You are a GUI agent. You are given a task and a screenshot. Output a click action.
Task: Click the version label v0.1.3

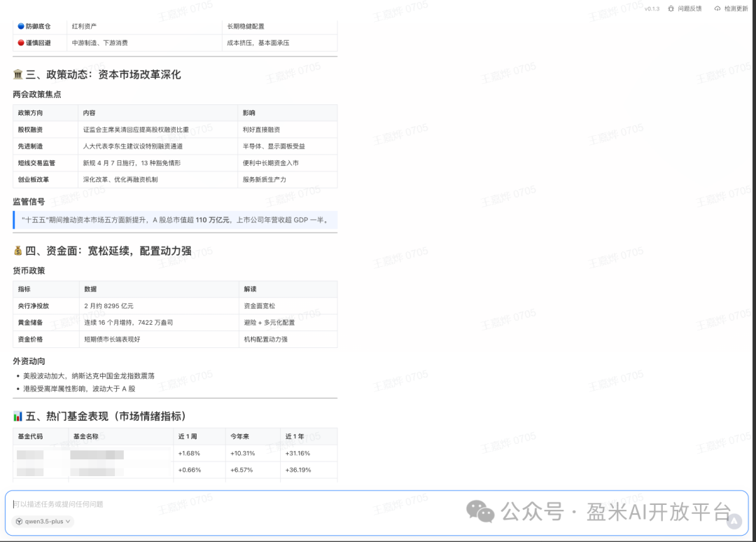(653, 8)
